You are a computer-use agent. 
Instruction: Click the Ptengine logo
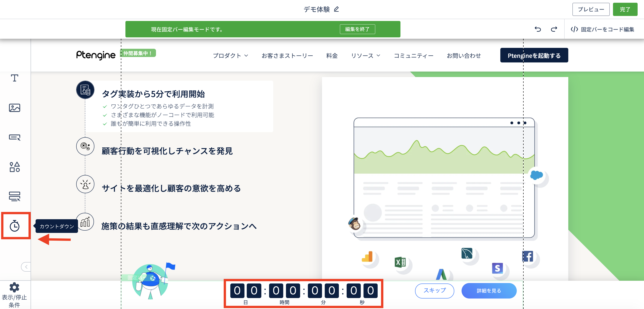coord(96,55)
